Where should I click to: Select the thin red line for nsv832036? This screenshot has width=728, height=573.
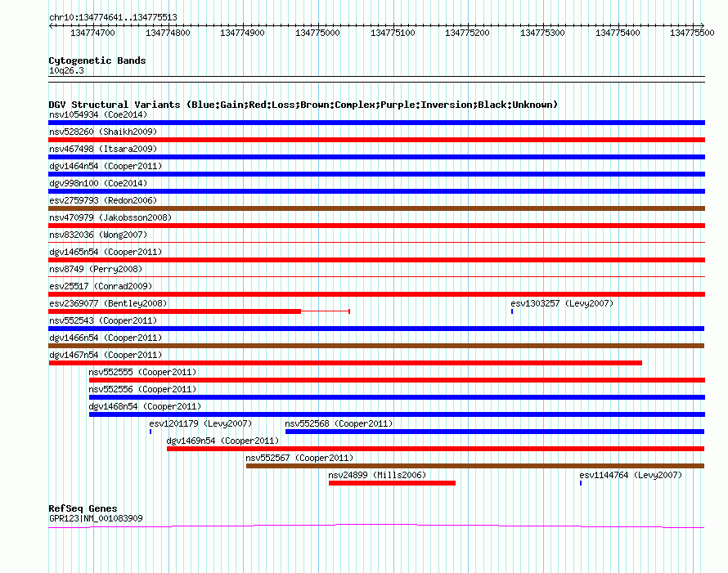(376, 242)
